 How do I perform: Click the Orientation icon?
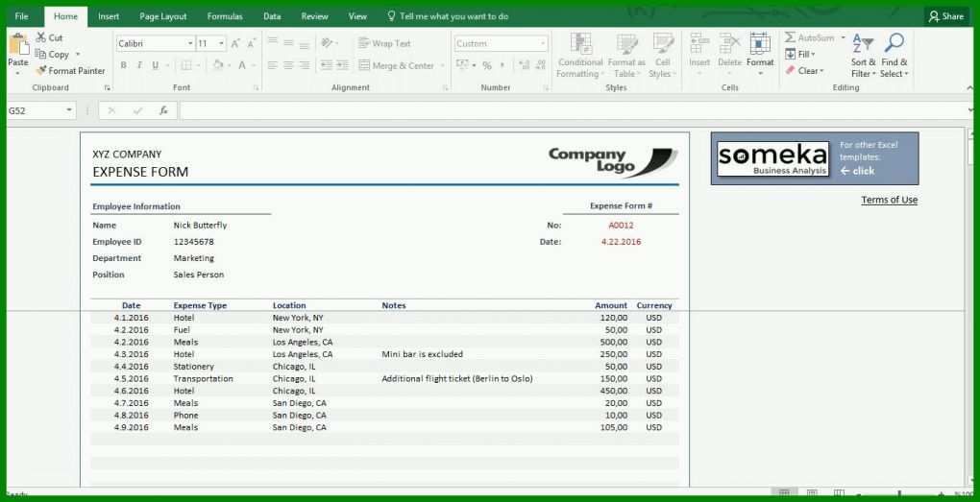click(x=327, y=42)
